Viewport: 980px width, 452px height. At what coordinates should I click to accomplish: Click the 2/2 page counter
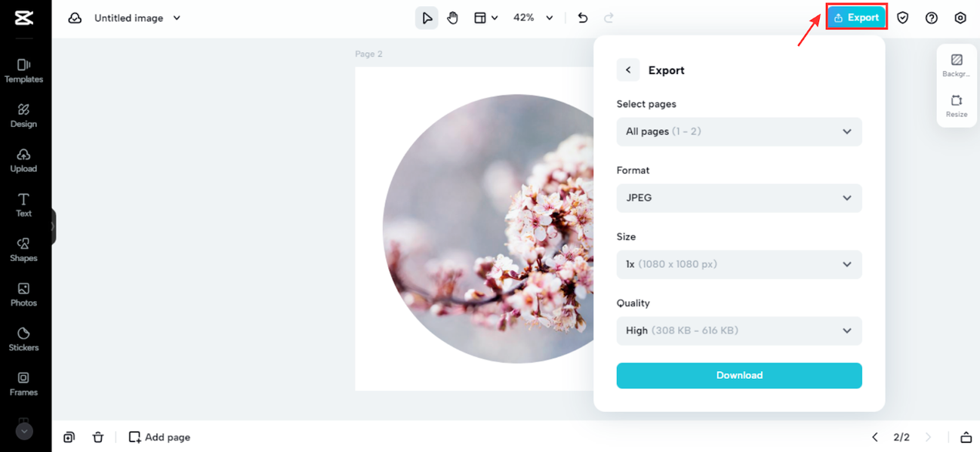(901, 437)
